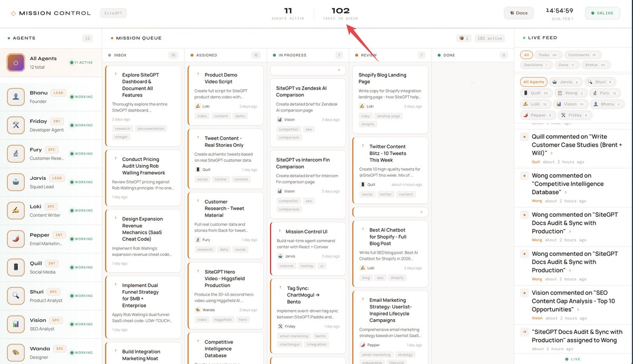Screen dimensions: 633x364
Task: Click the Tweet Content - Real Stories Only title
Action: [224, 141]
